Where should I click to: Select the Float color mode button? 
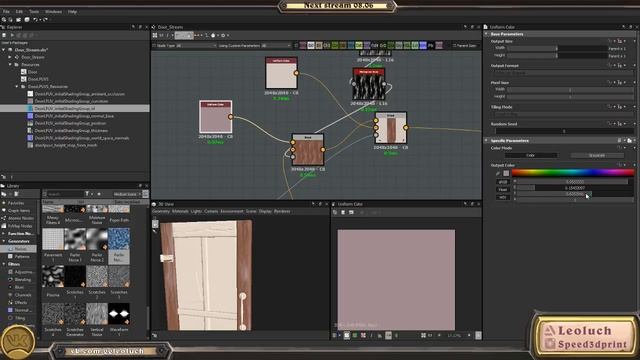(502, 189)
